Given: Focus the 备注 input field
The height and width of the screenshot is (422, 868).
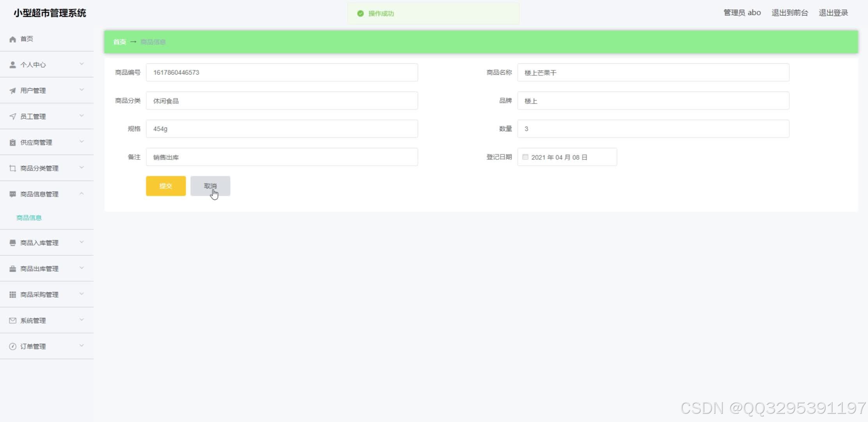Looking at the screenshot, I should [282, 157].
